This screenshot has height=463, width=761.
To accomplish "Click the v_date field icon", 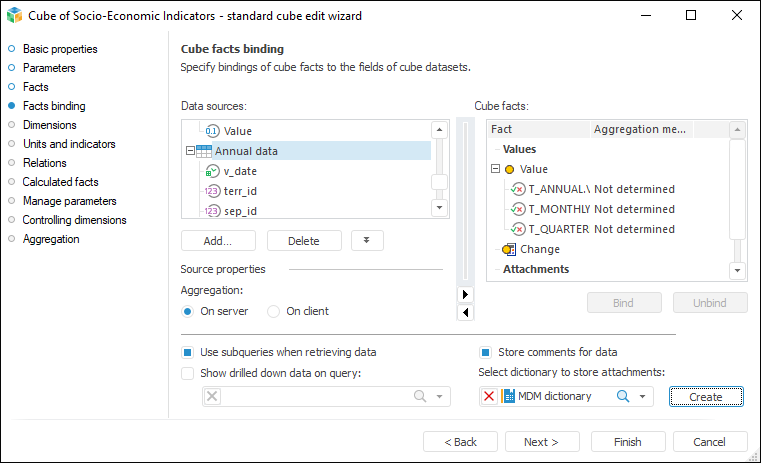I will 212,171.
